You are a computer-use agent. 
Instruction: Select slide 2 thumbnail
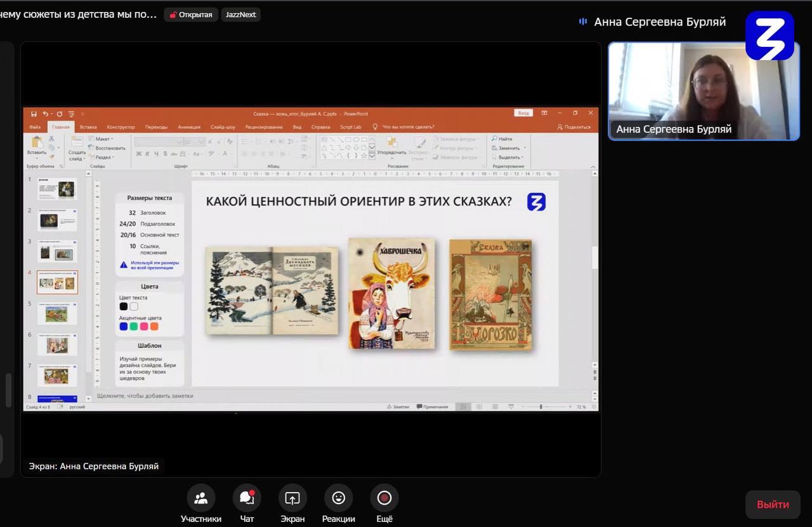coord(56,220)
